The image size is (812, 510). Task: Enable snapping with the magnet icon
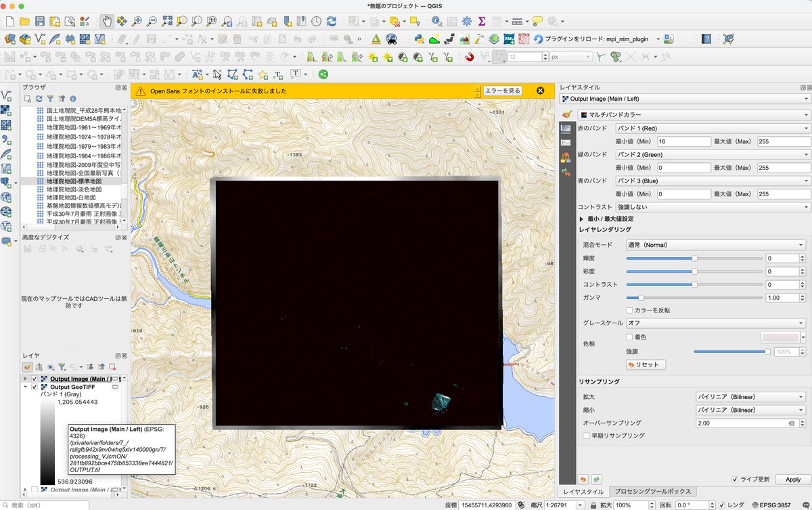pos(469,57)
